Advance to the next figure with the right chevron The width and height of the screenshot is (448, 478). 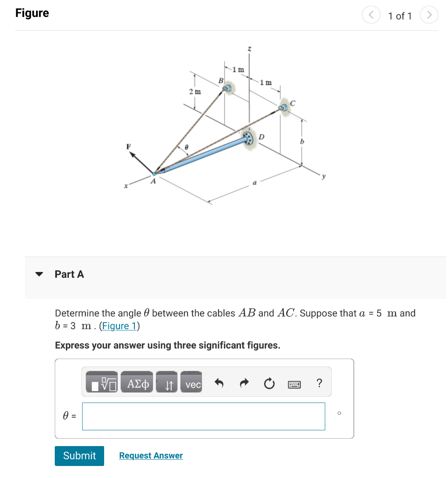click(x=429, y=15)
